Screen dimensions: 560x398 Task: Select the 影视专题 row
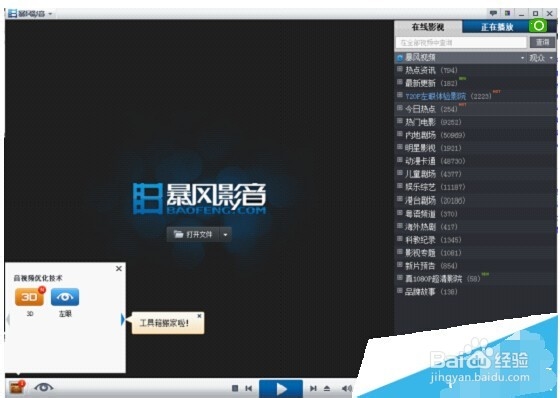point(475,253)
